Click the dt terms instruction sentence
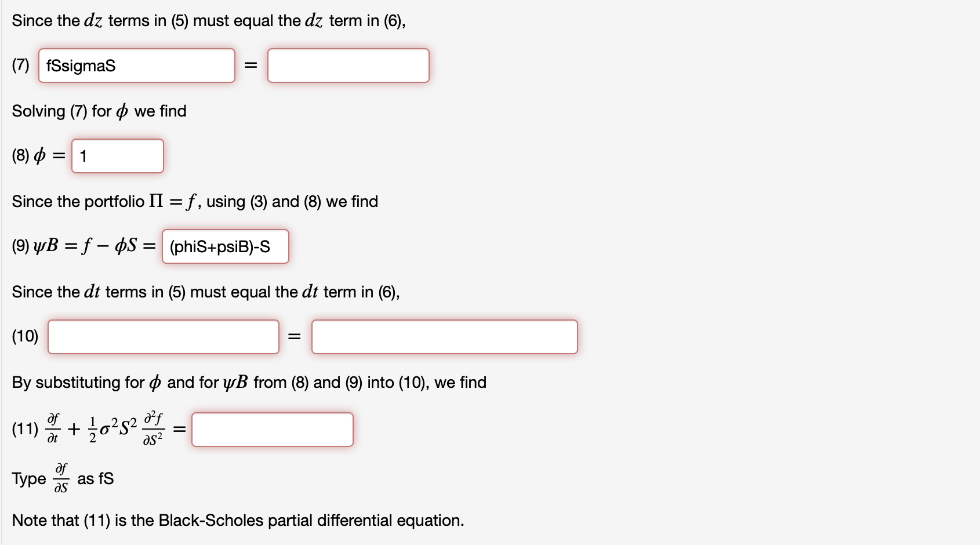Screen dimensions: 980x545 click(x=205, y=292)
